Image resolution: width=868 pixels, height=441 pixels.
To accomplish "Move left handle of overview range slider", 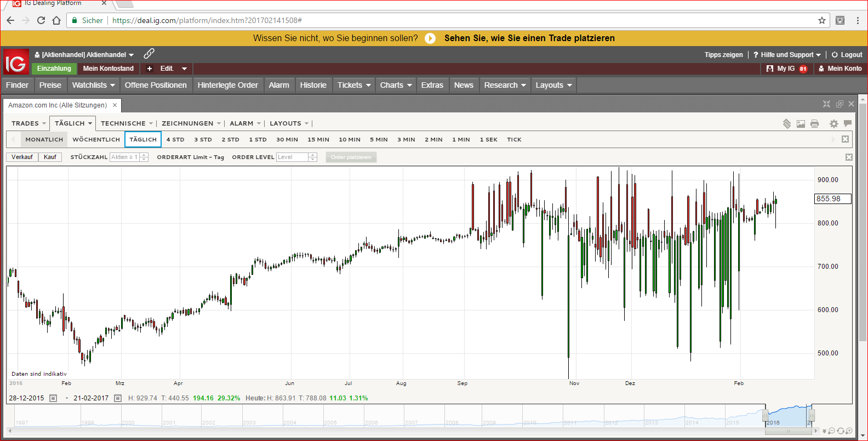I will coord(766,415).
